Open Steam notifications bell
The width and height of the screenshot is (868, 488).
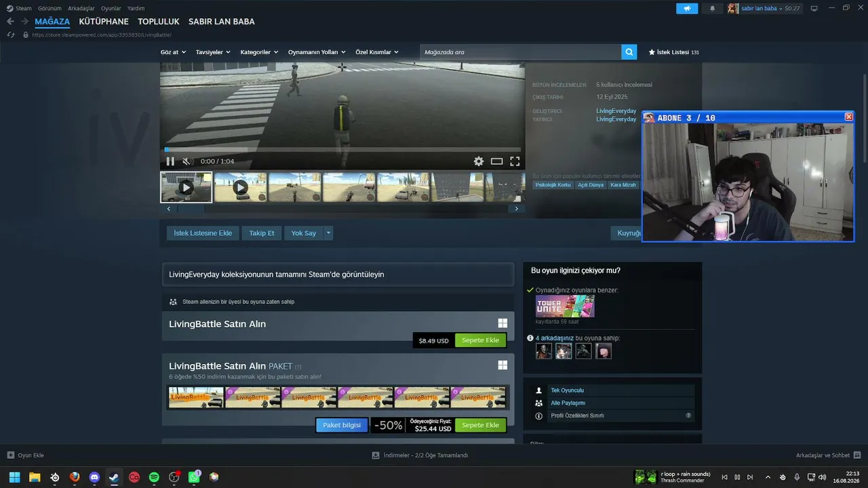712,8
